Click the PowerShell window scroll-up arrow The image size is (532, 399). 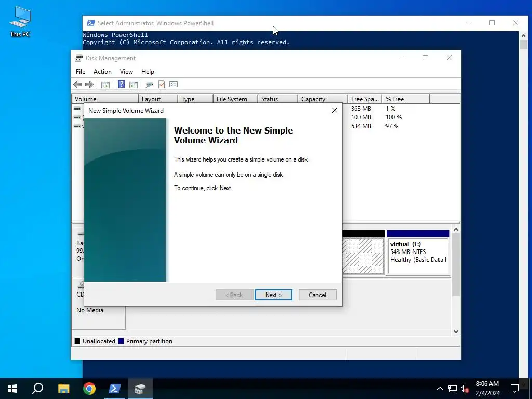pos(523,36)
